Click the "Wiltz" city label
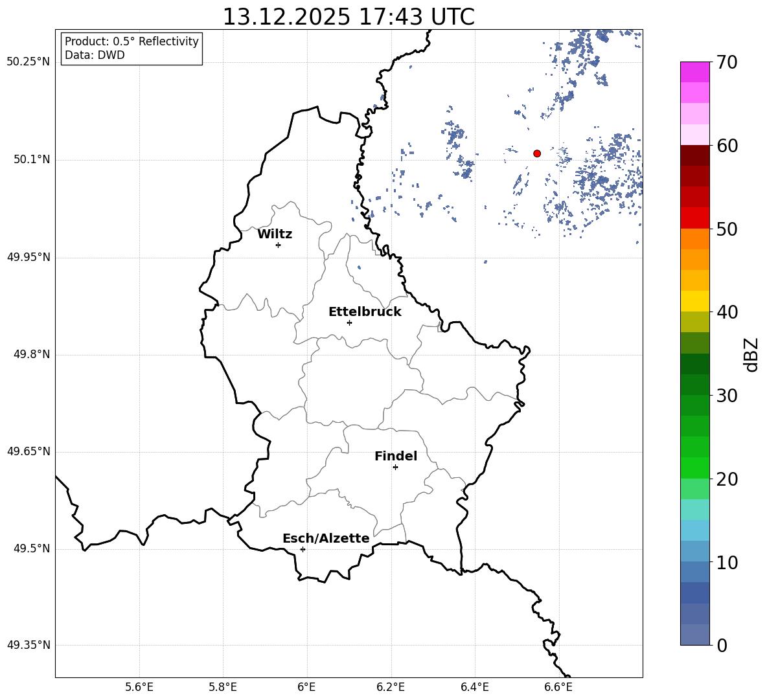This screenshot has height=700, width=767. [275, 234]
